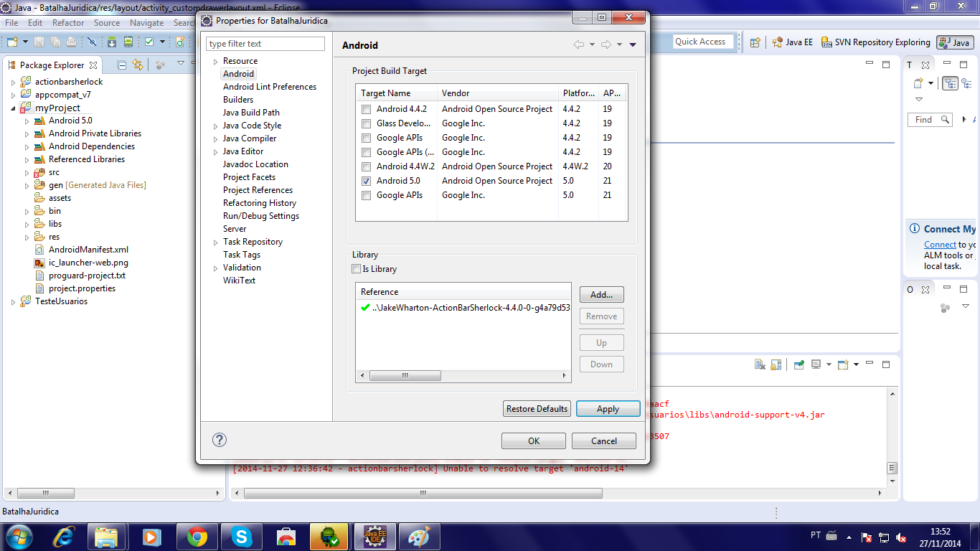Expand the actionbarsherlock project

click(x=13, y=82)
